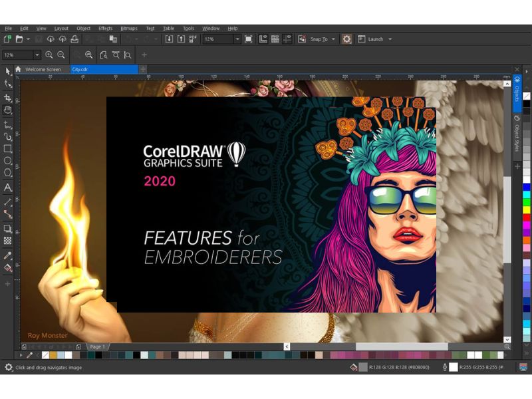The height and width of the screenshot is (399, 532).
Task: Toggle the rulers display
Action: [x=264, y=39]
